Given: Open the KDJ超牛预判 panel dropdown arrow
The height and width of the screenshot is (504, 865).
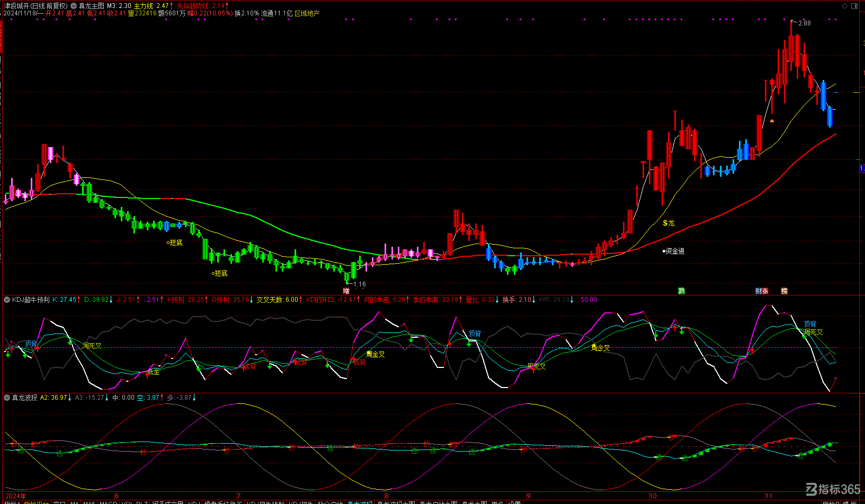Looking at the screenshot, I should coord(7,300).
